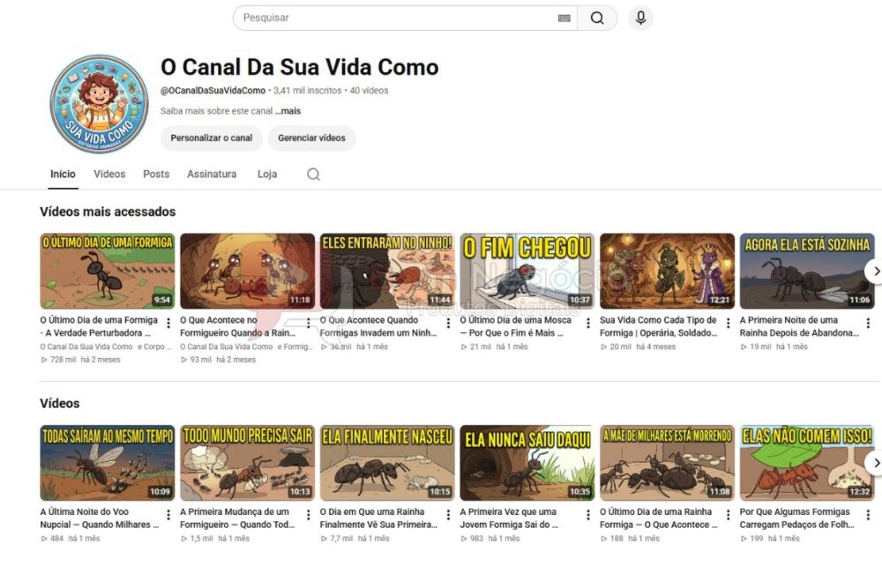Activate voice search microphone
Image resolution: width=882 pixels, height=588 pixels.
(x=640, y=18)
